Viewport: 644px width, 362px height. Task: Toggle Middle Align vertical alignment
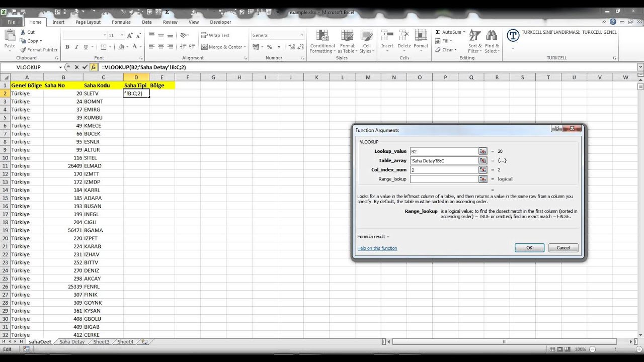[161, 35]
